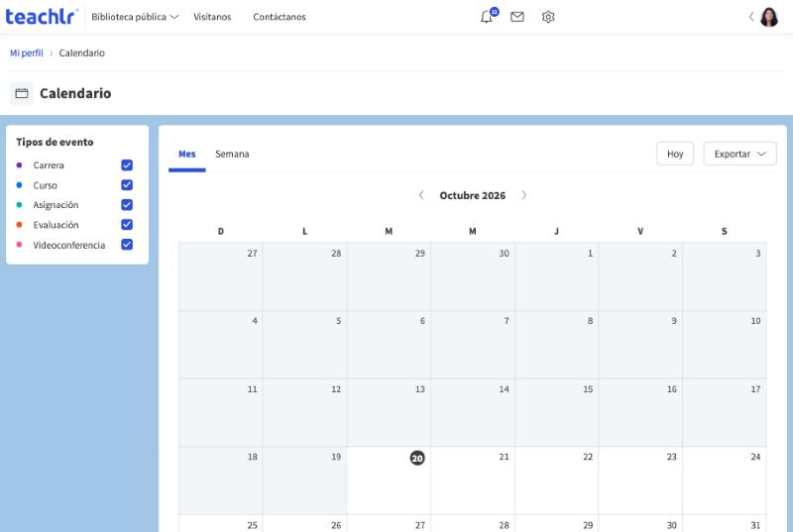Select day 13 in the calendar
The image size is (793, 532).
[x=389, y=412]
